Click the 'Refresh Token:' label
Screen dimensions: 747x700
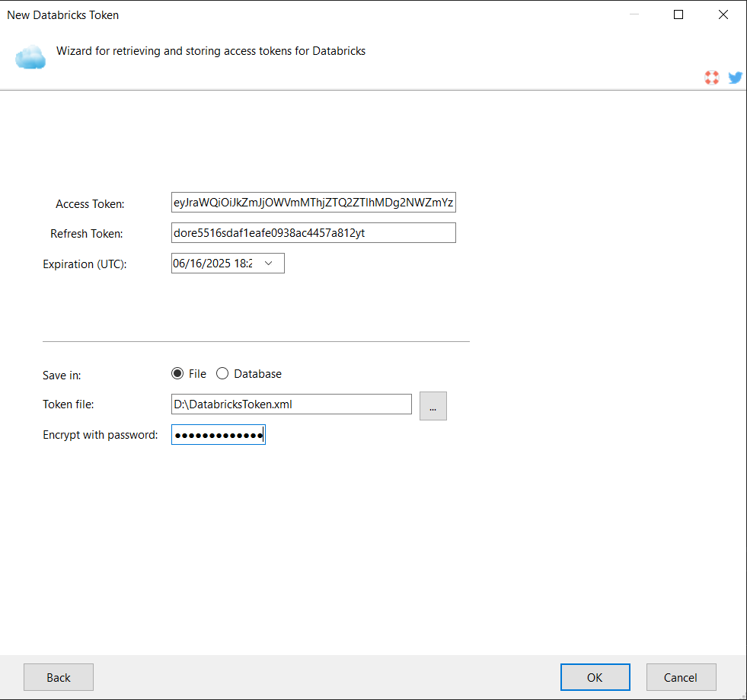pos(87,234)
